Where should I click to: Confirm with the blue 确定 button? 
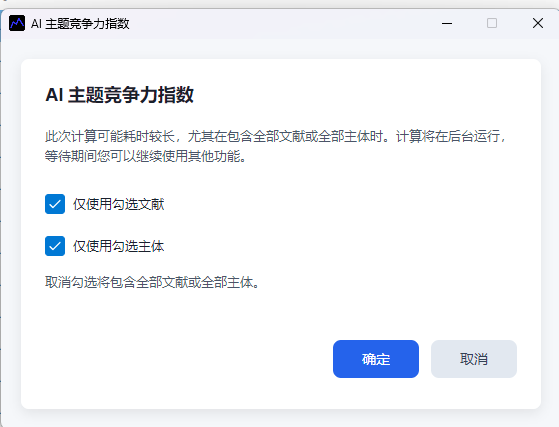pos(376,359)
